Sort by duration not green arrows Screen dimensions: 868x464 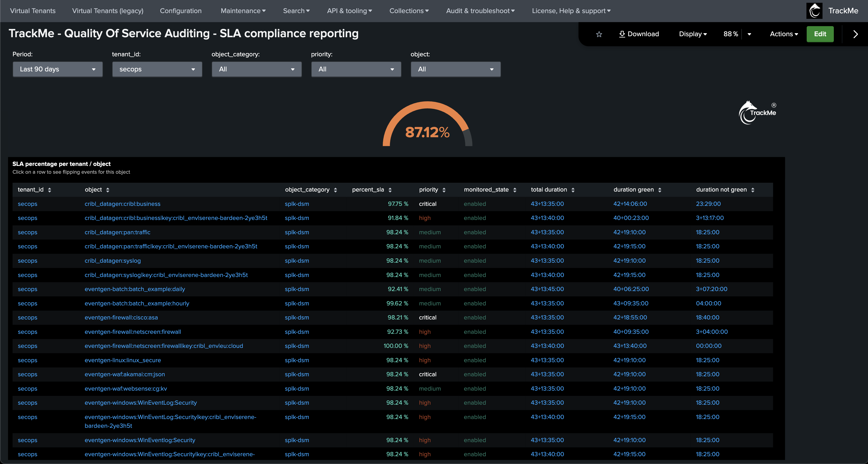pos(752,190)
